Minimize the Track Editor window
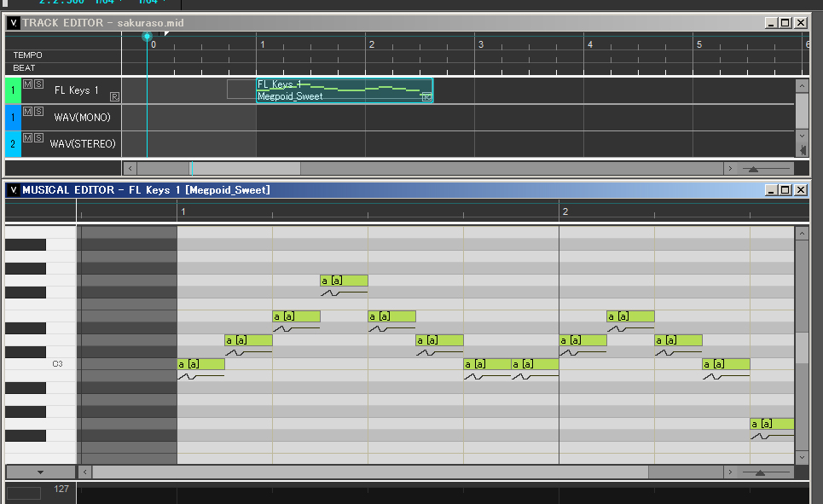Viewport: 823px width, 504px height. click(770, 22)
